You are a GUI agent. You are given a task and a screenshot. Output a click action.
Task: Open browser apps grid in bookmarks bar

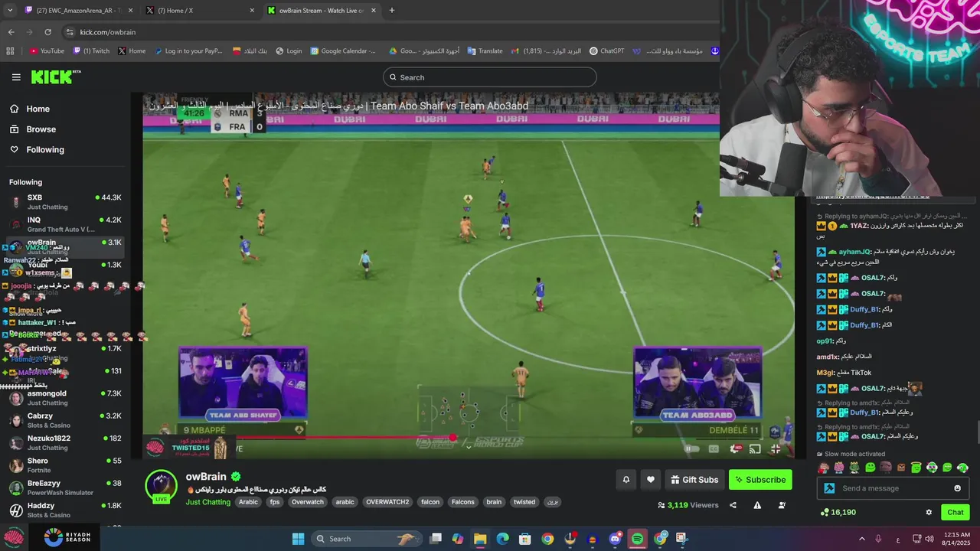click(10, 51)
